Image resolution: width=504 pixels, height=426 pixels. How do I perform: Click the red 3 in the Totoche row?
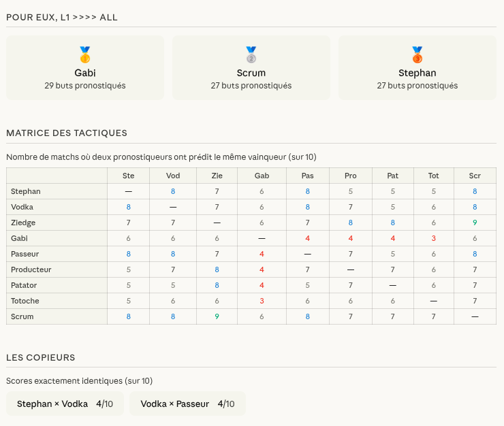tap(262, 301)
